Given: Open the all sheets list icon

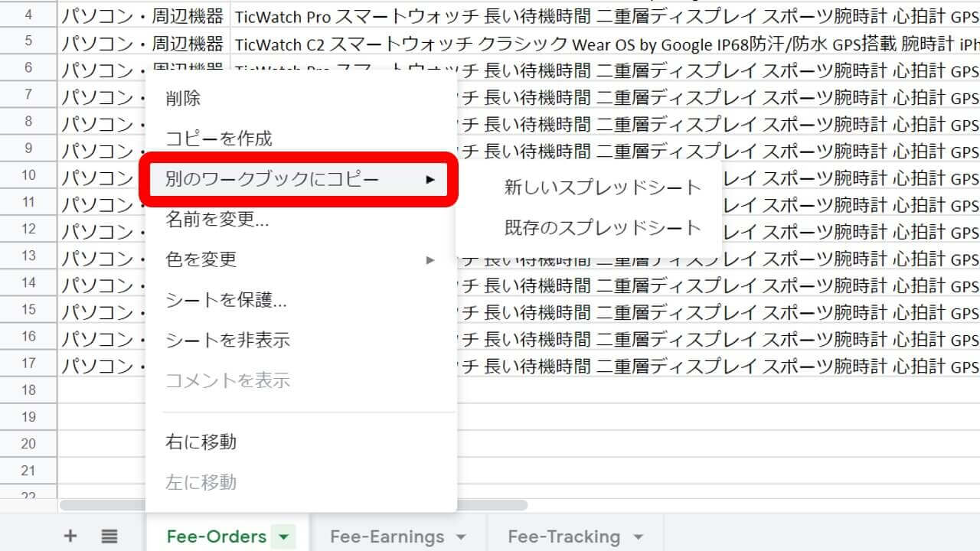Looking at the screenshot, I should [x=109, y=536].
